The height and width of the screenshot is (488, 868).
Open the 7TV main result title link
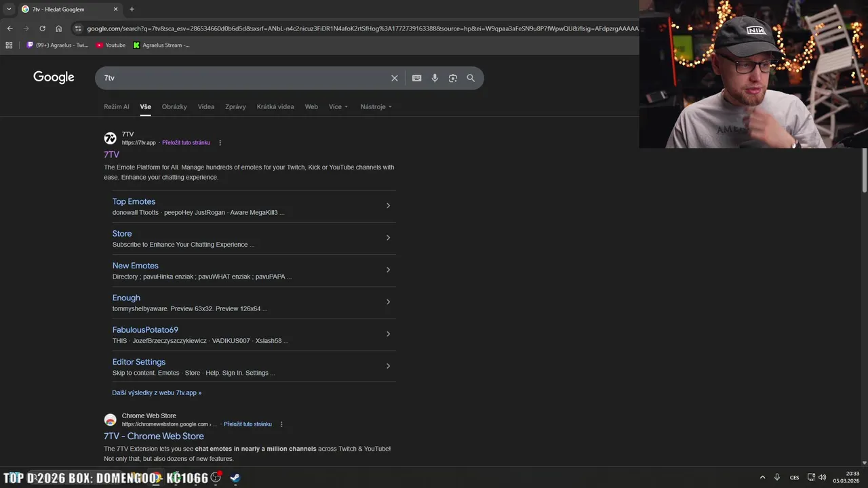[x=111, y=155]
